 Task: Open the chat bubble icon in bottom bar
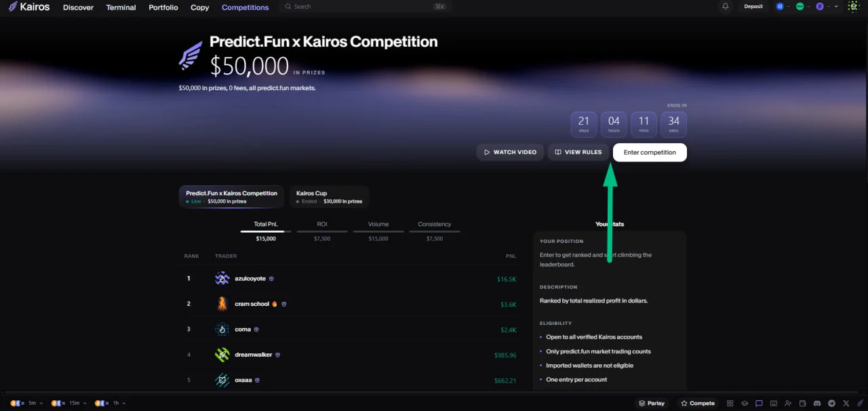pyautogui.click(x=759, y=403)
